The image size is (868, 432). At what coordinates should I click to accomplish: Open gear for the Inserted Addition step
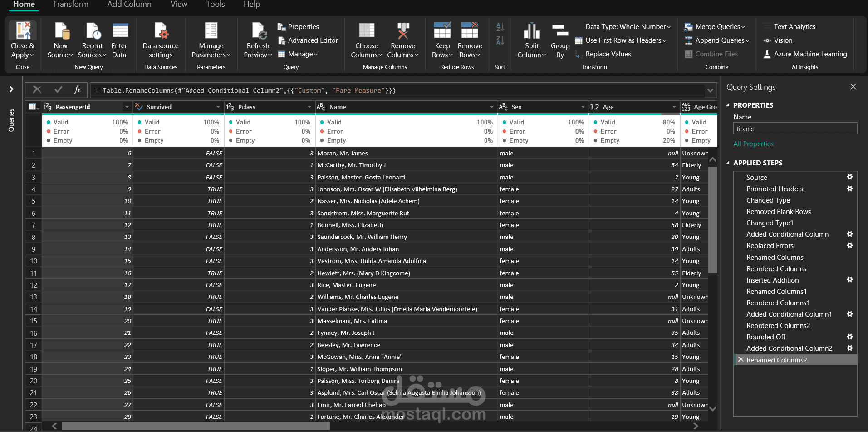pos(850,280)
